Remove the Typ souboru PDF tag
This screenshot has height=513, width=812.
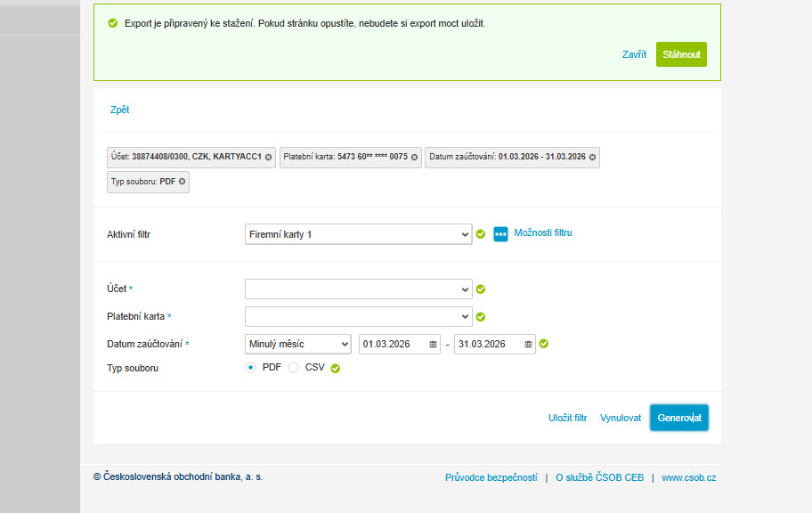pos(182,182)
